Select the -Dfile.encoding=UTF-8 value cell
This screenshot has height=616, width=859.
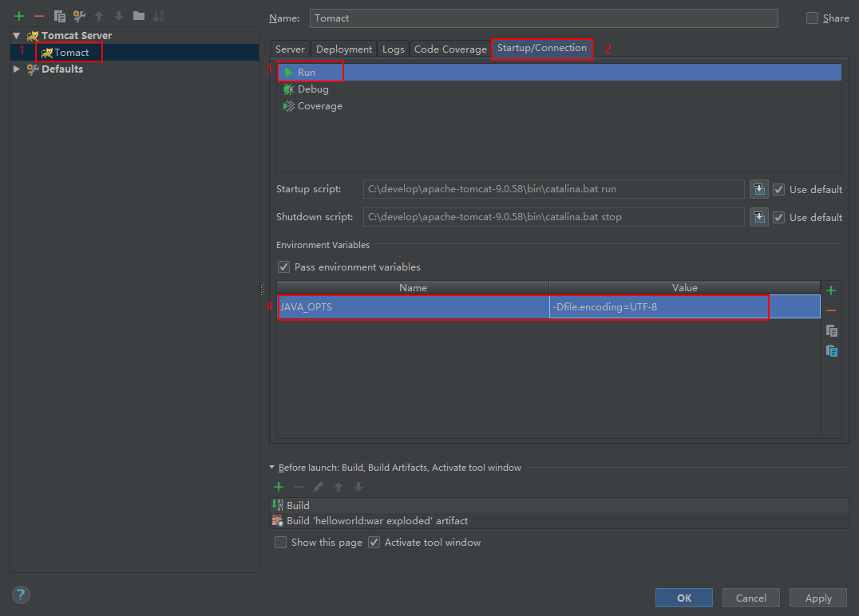pos(684,307)
